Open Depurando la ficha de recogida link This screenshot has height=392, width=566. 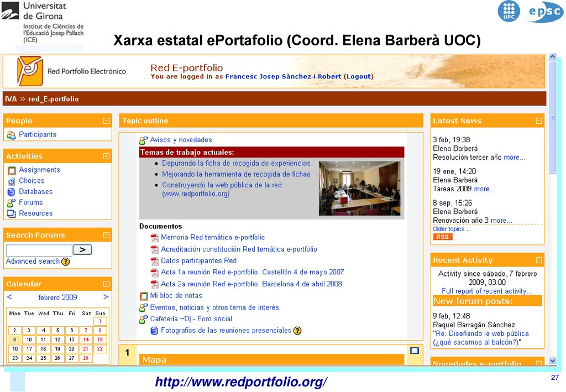(236, 164)
